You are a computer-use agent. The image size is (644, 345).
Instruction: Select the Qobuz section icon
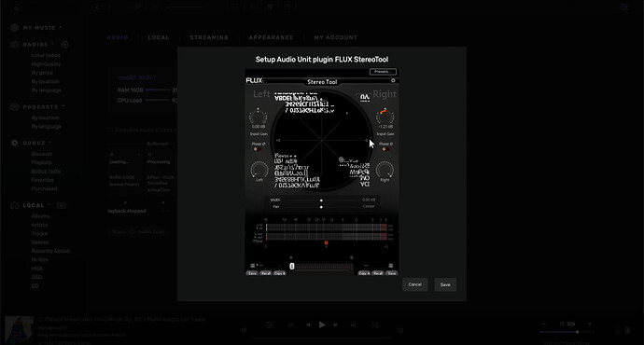(14, 143)
